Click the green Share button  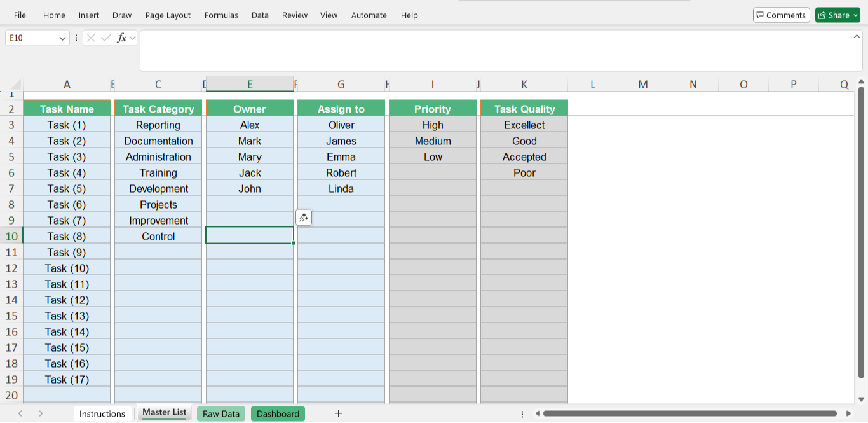tap(836, 15)
